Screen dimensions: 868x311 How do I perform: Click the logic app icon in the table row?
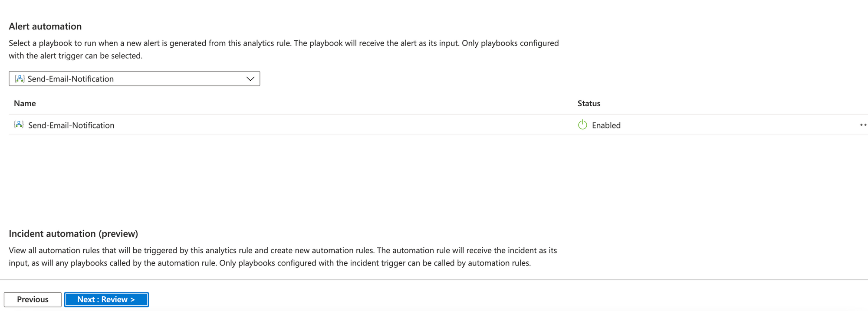(x=19, y=125)
